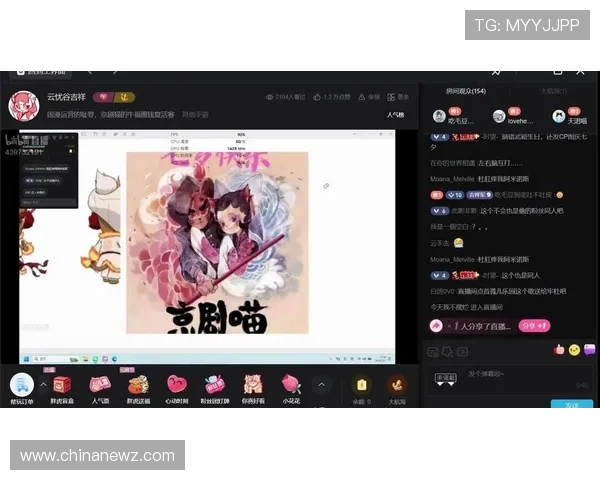Click the 云手去 chat message
The width and height of the screenshot is (600, 480).
coord(447,243)
